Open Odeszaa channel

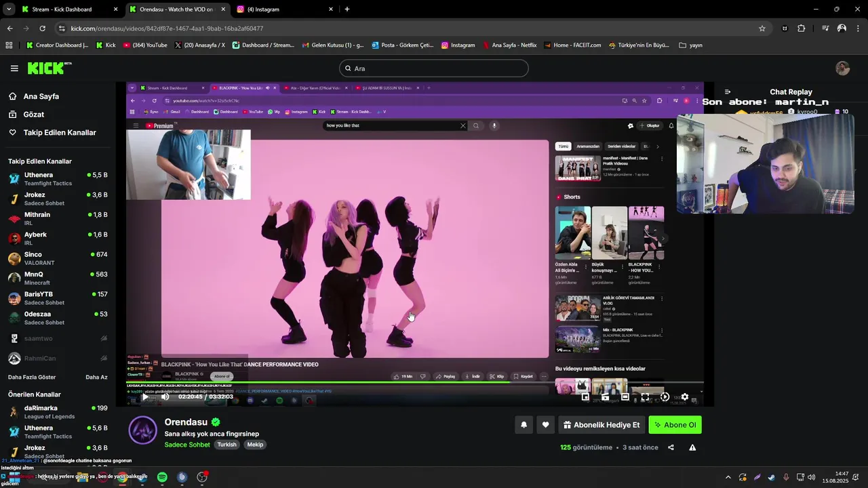[x=58, y=318]
